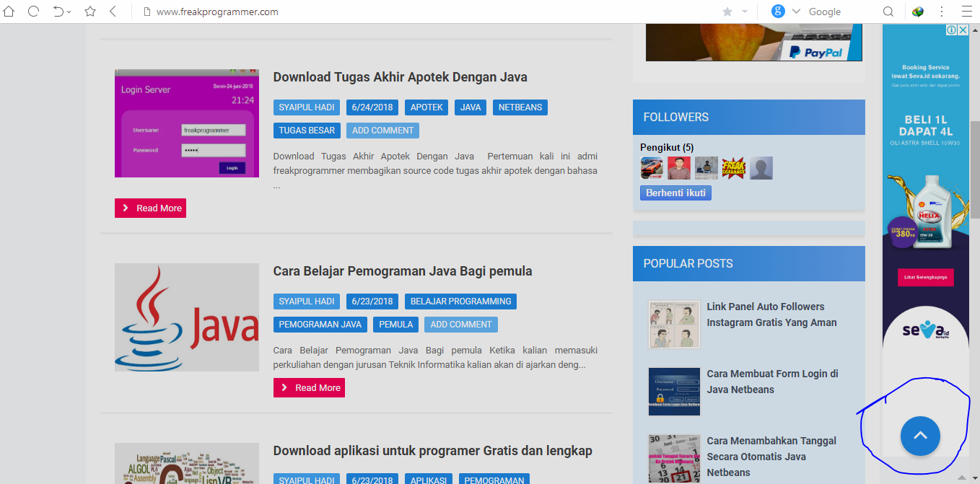The width and height of the screenshot is (980, 484).
Task: Select the NETBEANS label tag
Action: click(x=520, y=107)
